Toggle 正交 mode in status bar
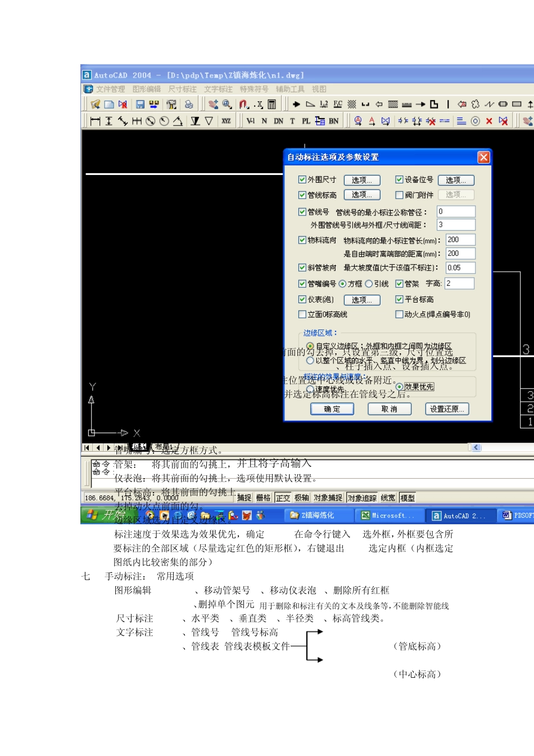This screenshot has width=534, height=756. (283, 498)
